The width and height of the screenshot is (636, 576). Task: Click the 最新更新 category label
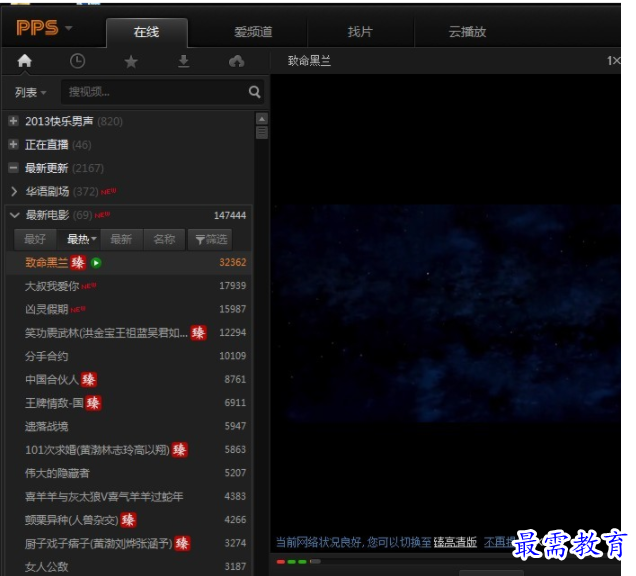47,168
